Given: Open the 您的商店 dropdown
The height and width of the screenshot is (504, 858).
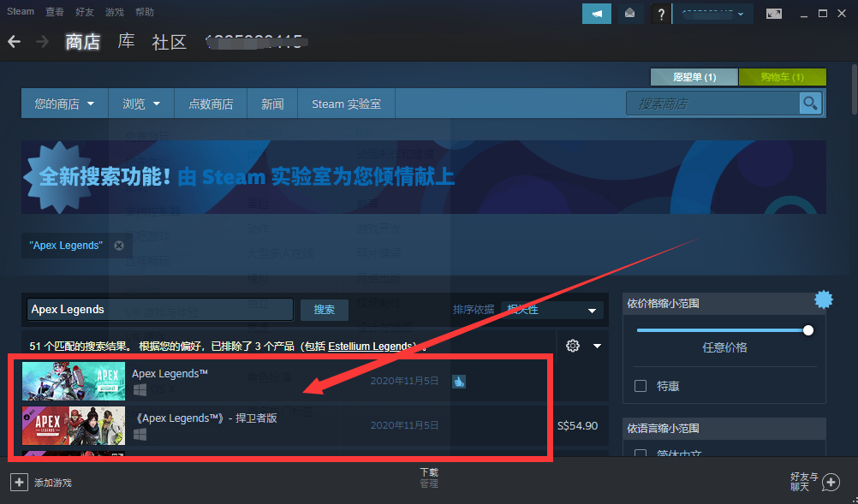Looking at the screenshot, I should pyautogui.click(x=64, y=104).
